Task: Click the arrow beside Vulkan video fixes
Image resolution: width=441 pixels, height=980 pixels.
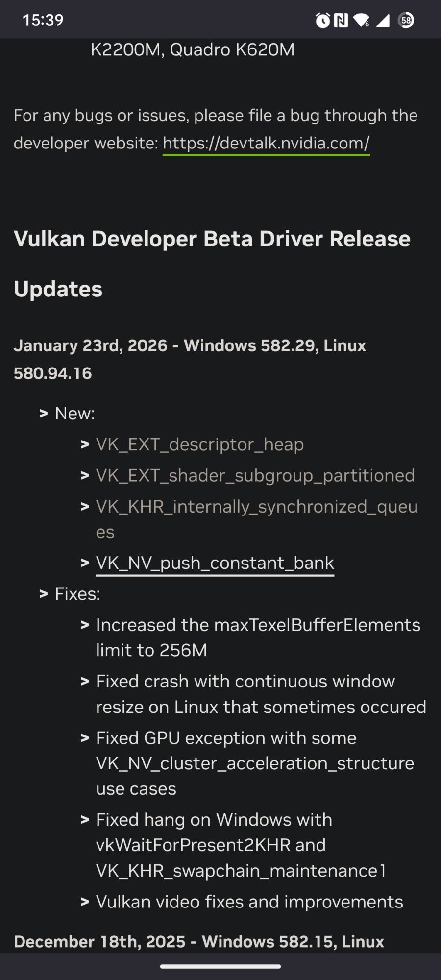Action: (x=85, y=902)
